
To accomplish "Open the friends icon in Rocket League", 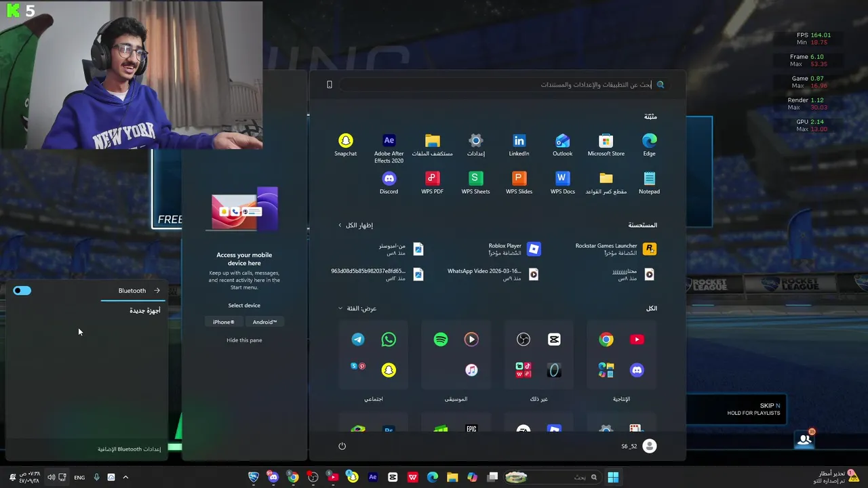I will coord(805,439).
